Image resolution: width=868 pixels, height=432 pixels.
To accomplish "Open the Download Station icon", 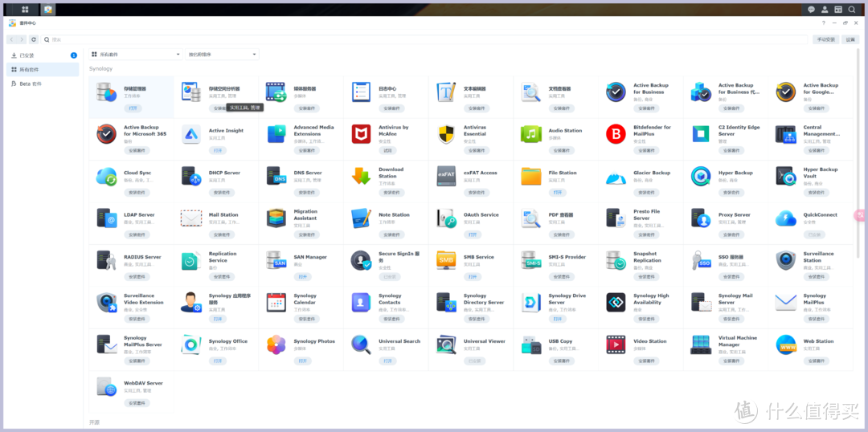I will [x=361, y=176].
